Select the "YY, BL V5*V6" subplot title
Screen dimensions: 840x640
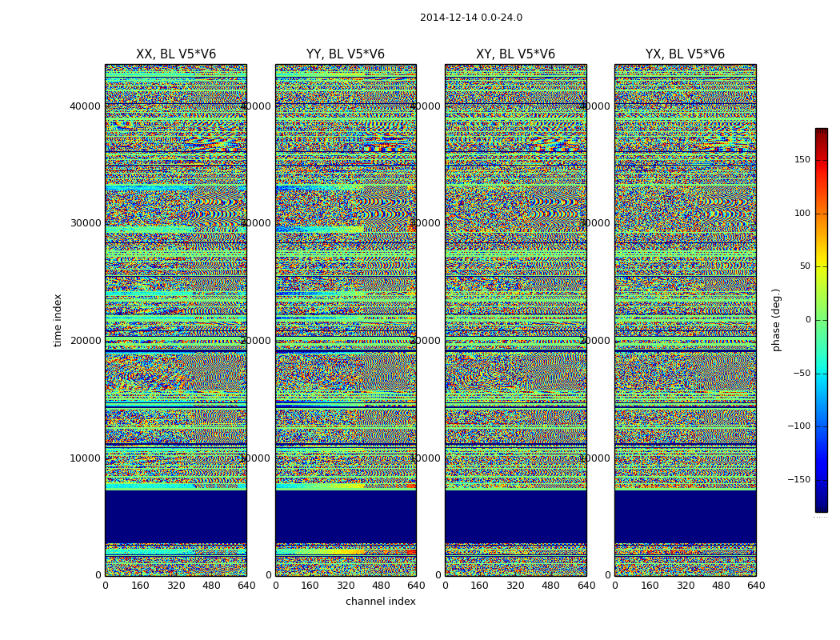(346, 54)
